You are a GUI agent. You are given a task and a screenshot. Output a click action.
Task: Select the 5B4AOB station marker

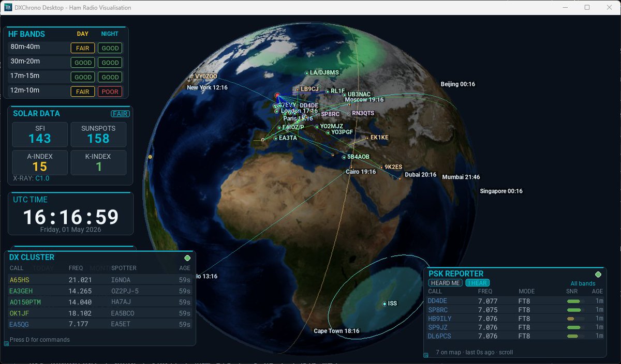click(344, 157)
